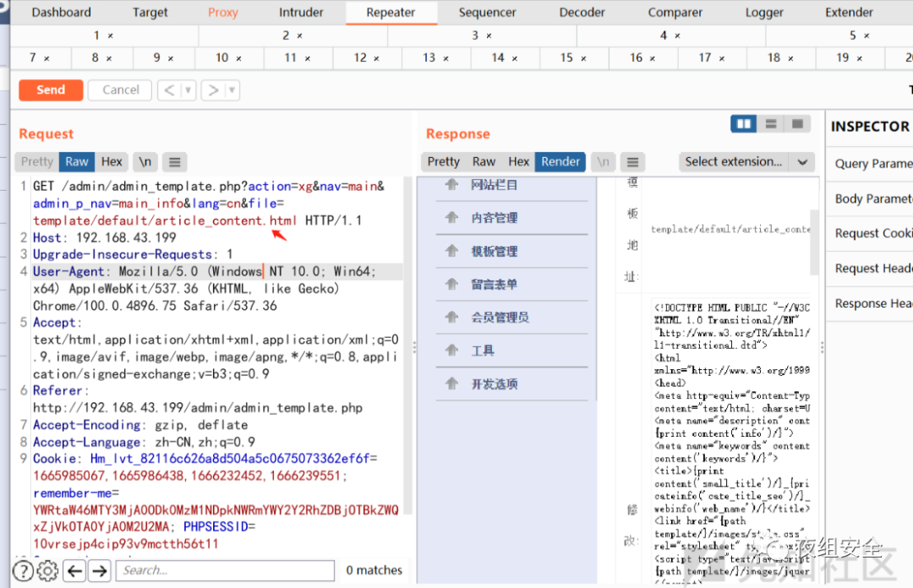
Task: Select Repeater tab 7
Action: click(33, 57)
